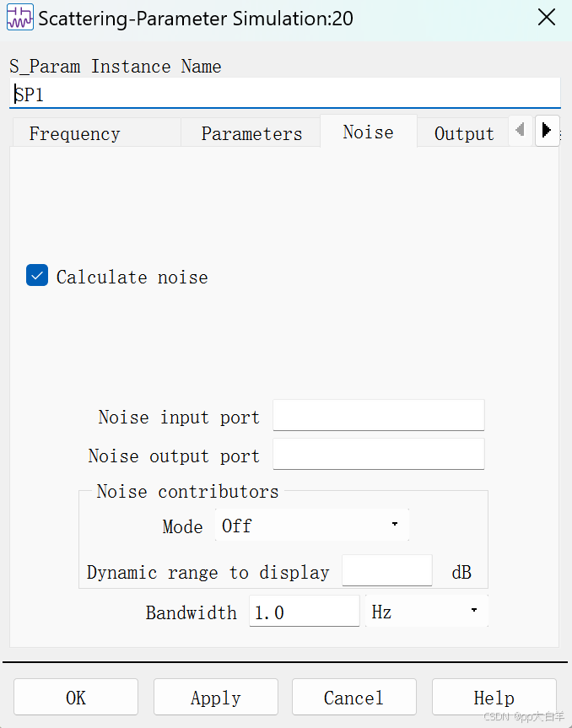Uncheck the Calculate noise checkbox
Image resolution: width=572 pixels, height=728 pixels.
coord(37,276)
